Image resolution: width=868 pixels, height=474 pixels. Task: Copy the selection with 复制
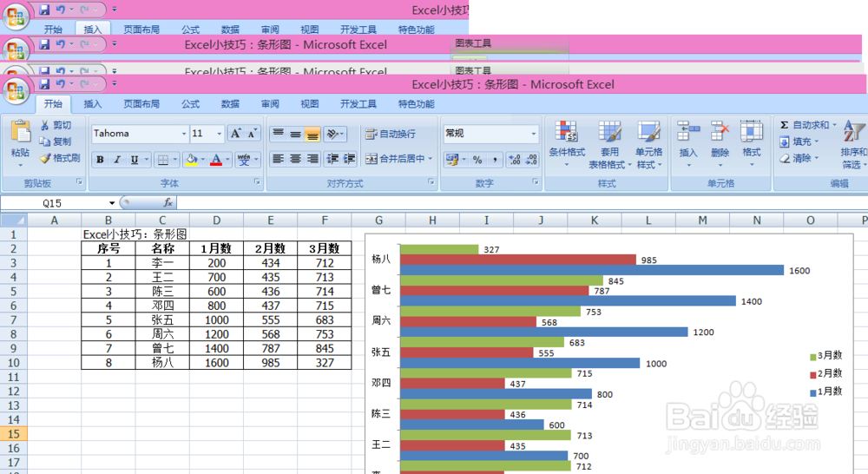coord(56,142)
